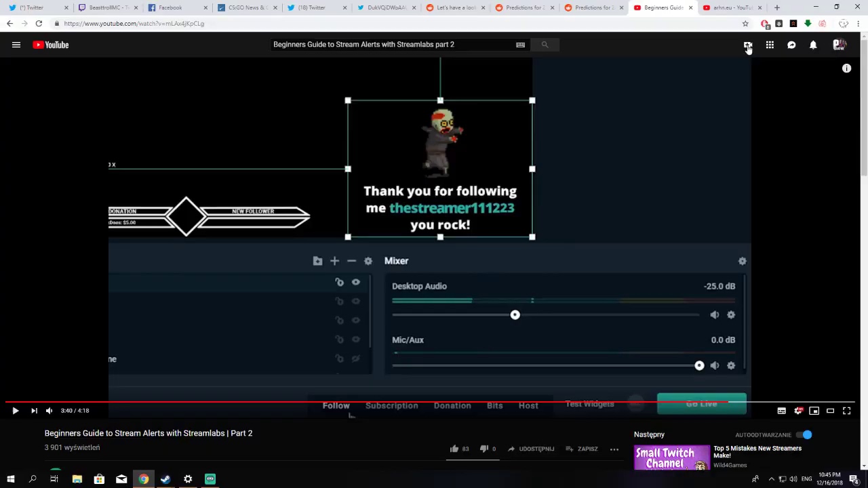Open the on-screen keyboard in search box

(520, 45)
